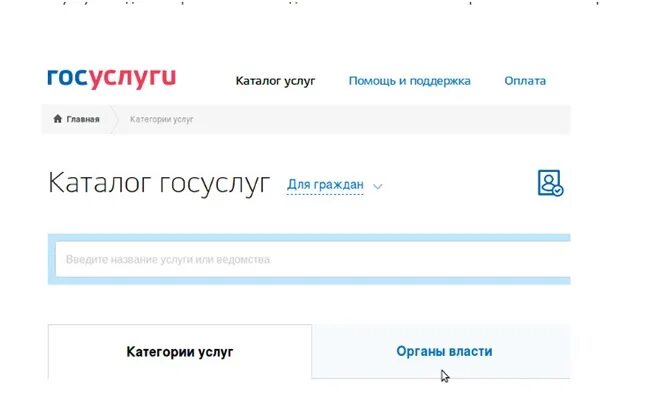650x417 pixels.
Task: Open Помощь и поддержка link
Action: point(409,81)
